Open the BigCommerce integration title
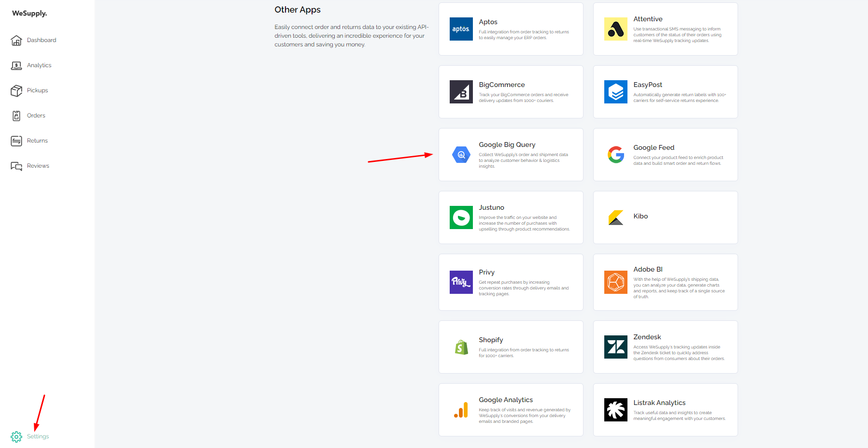Screen dimensions: 868x448 click(502, 85)
